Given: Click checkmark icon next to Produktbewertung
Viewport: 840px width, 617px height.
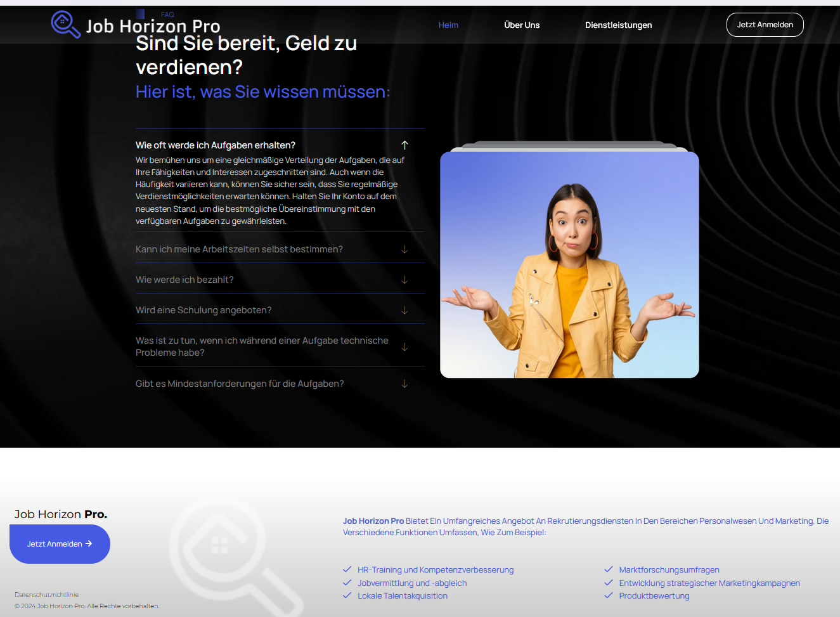Looking at the screenshot, I should click(609, 595).
